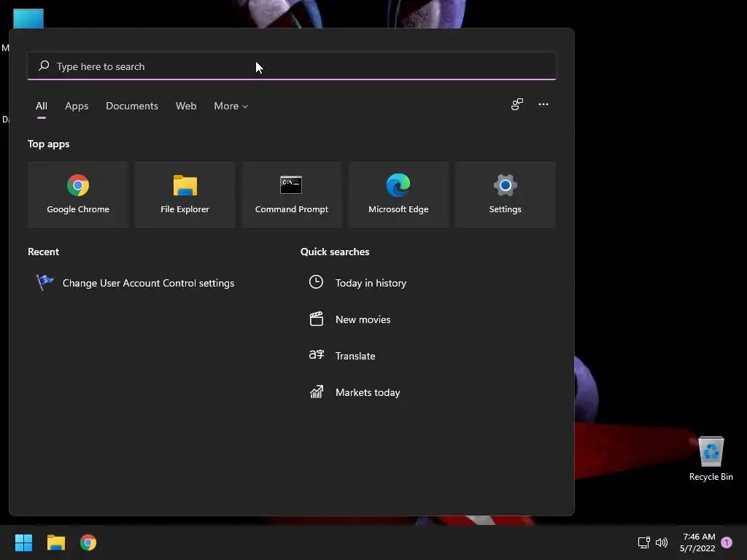Expand the More filter dropdown
The height and width of the screenshot is (560, 747).
[x=231, y=106]
